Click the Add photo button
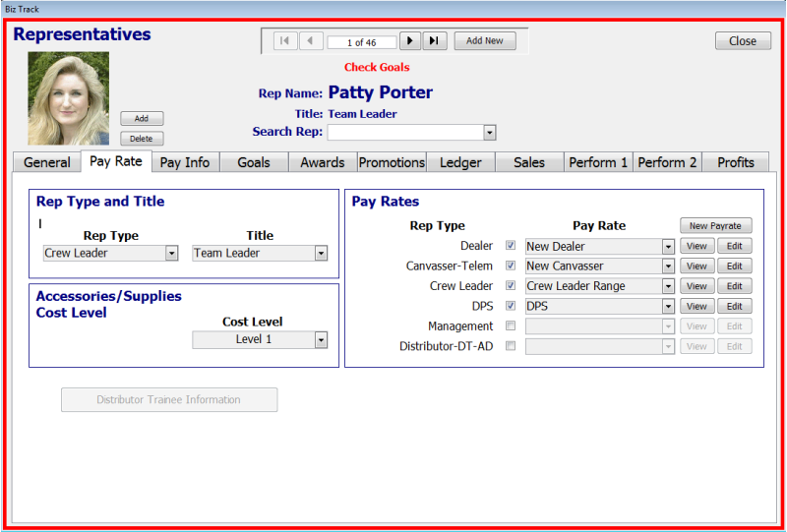The height and width of the screenshot is (532, 787). pyautogui.click(x=142, y=118)
